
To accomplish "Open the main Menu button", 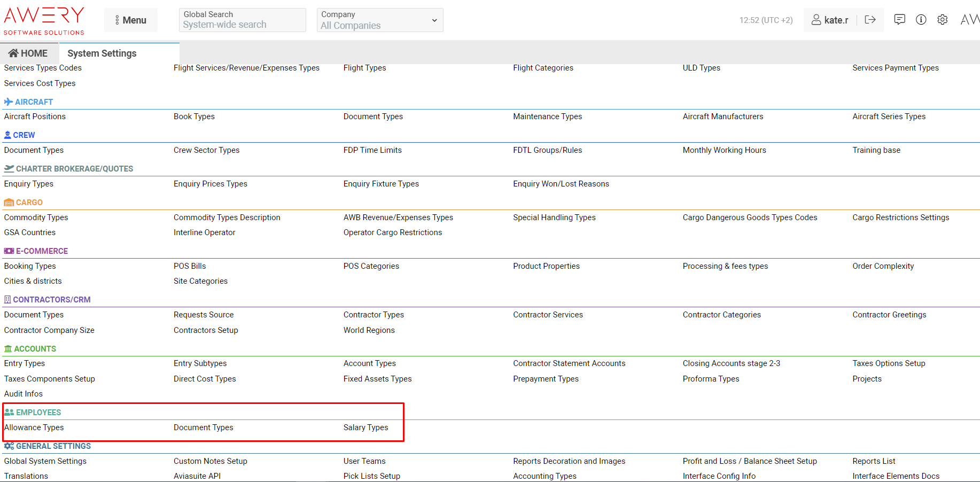I will (x=131, y=20).
